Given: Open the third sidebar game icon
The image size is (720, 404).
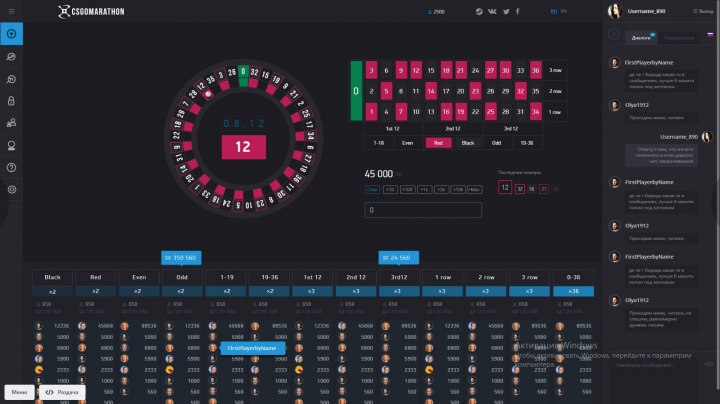Looking at the screenshot, I should tap(11, 79).
